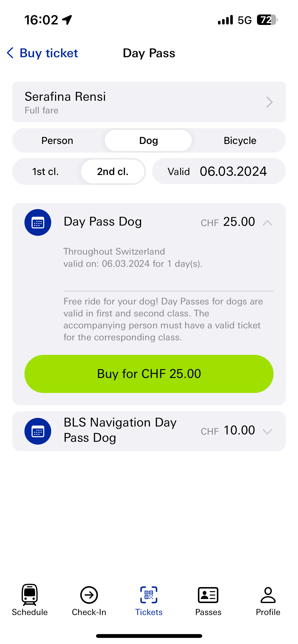Select 2nd cl. class option
This screenshot has width=298, height=644.
coord(113,171)
